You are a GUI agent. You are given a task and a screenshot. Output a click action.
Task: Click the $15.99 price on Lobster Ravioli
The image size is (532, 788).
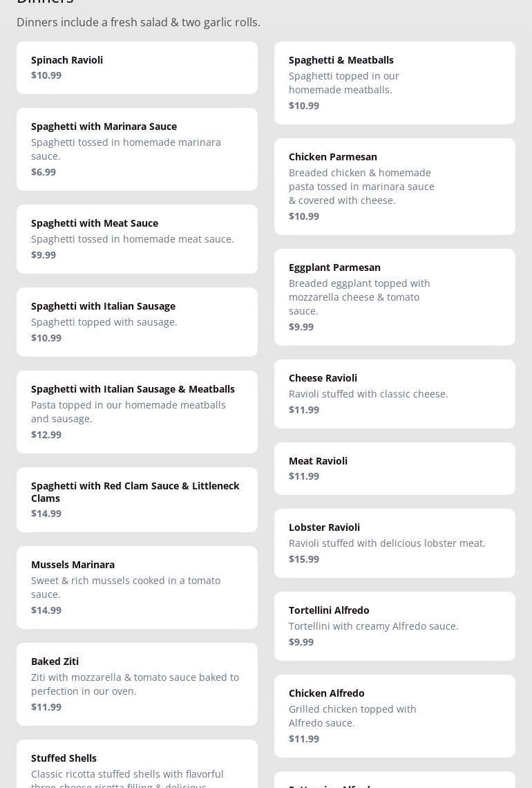point(304,559)
